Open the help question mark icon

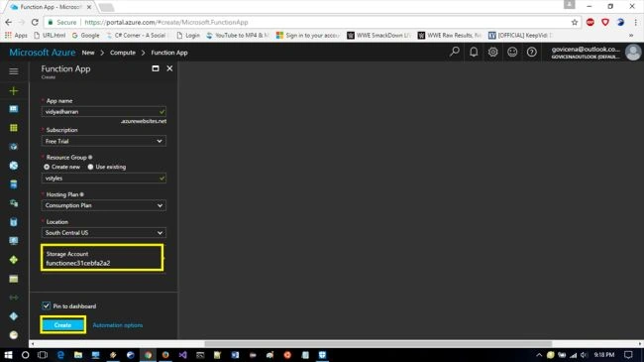tap(531, 52)
